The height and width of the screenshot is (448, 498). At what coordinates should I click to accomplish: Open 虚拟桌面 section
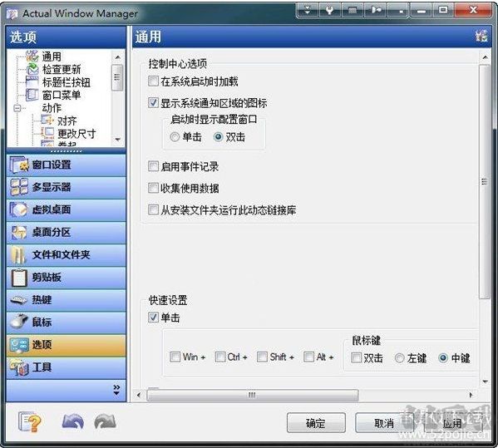(66, 210)
